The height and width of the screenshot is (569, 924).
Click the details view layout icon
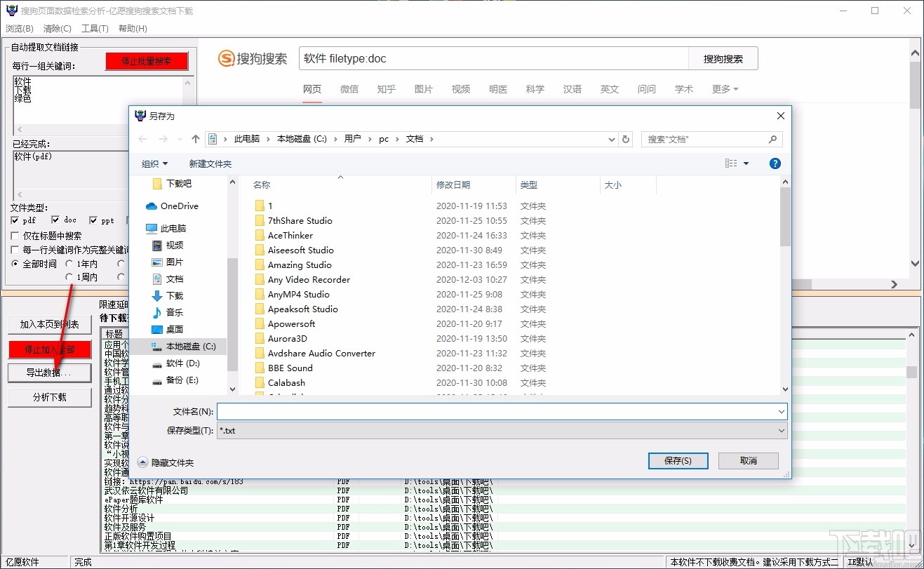point(732,163)
